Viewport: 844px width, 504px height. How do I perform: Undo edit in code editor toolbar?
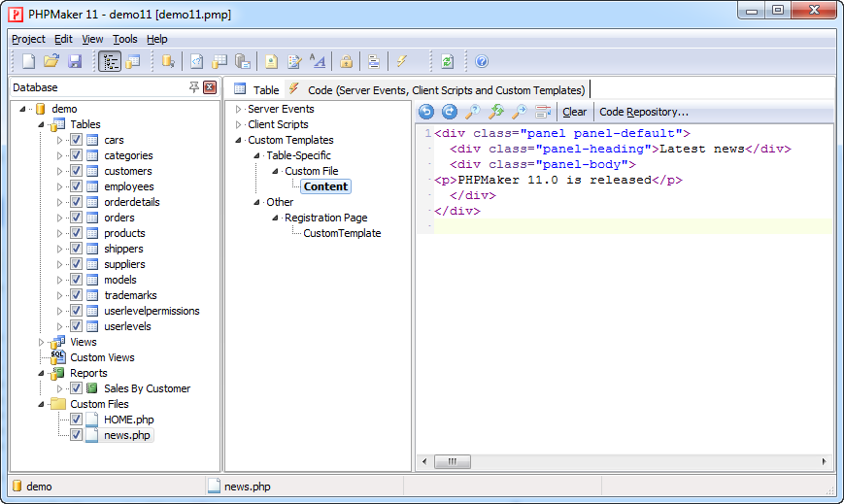click(x=426, y=112)
